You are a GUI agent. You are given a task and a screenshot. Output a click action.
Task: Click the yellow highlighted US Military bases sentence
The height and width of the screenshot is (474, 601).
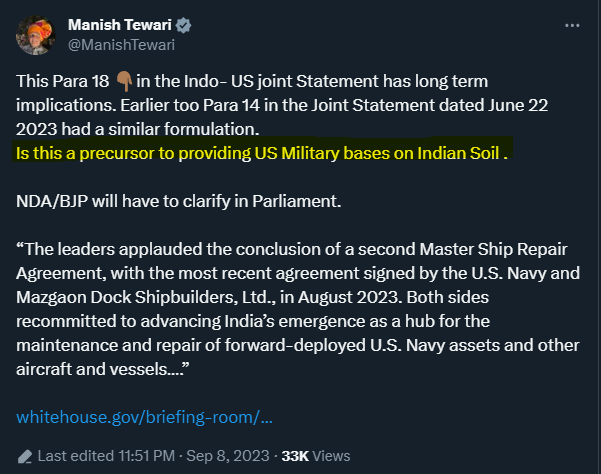[x=264, y=153]
